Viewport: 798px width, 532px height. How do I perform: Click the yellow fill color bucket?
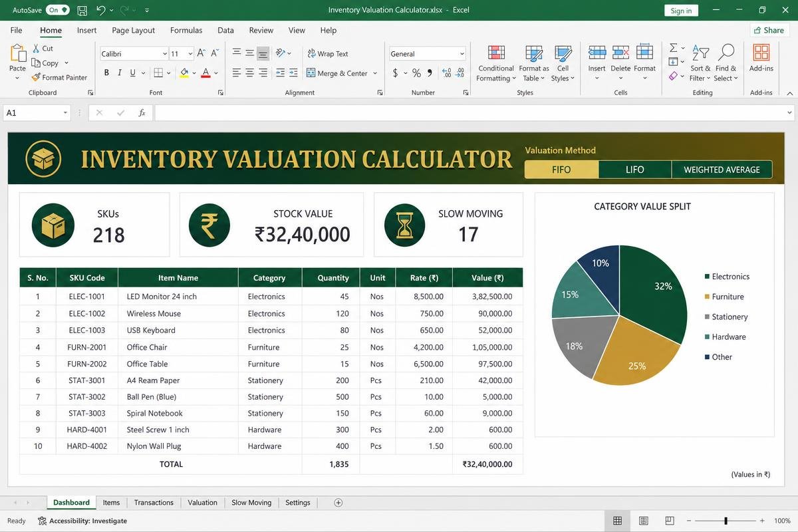184,73
